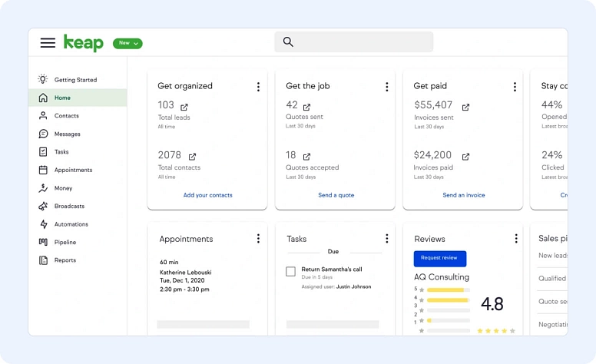Open external link icon beside $24,200 invoices paid

[x=465, y=156]
